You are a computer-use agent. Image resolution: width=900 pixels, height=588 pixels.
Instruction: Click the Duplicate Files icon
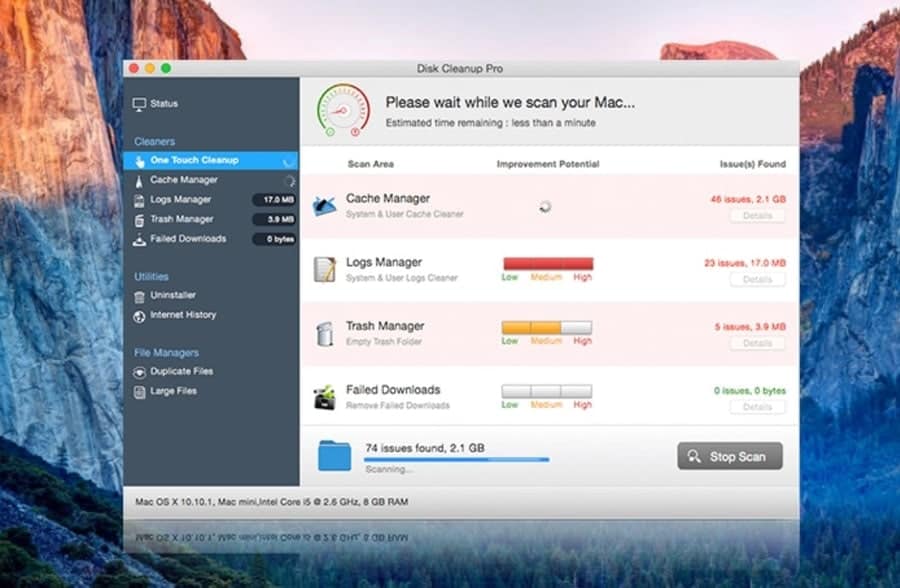[x=139, y=372]
